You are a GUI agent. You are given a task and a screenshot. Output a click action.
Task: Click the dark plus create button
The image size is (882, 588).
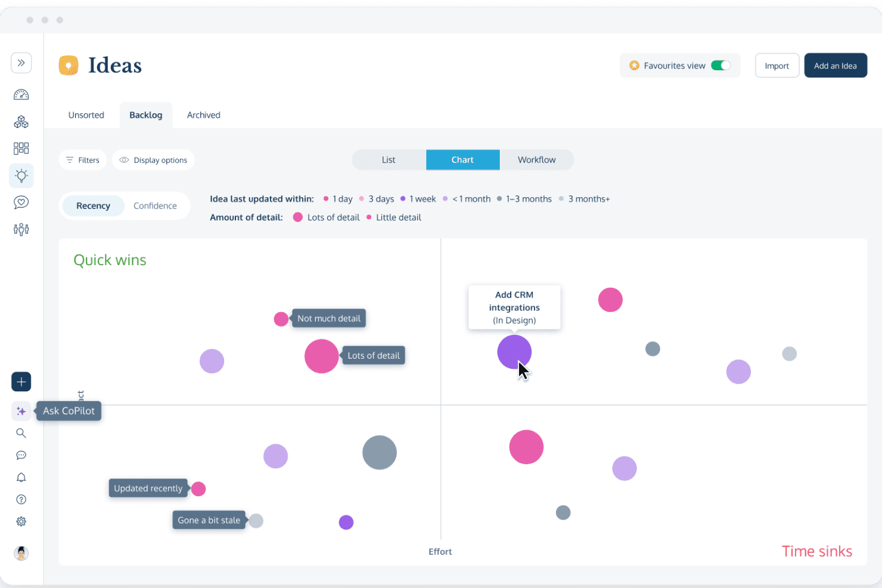(21, 382)
